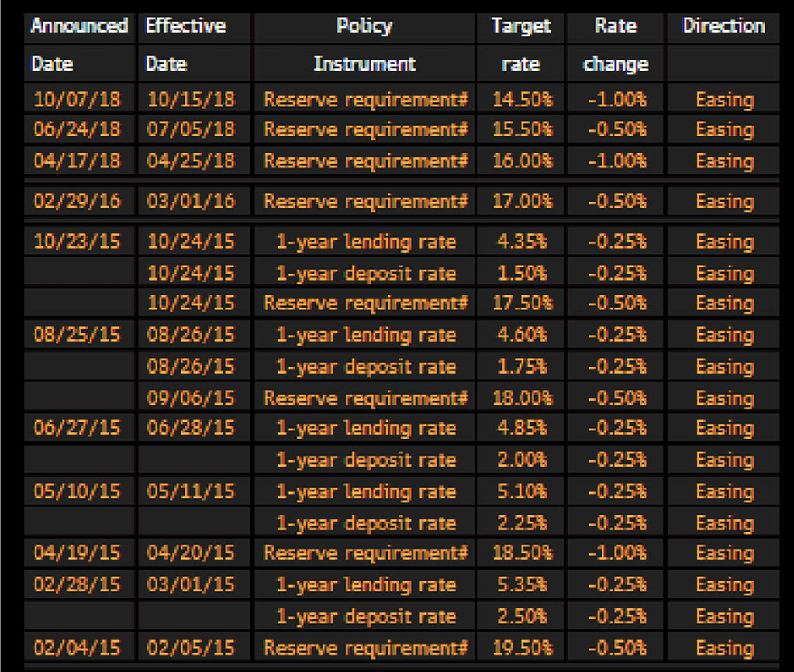
Task: Click the 18.00% target rate
Action: [522, 398]
